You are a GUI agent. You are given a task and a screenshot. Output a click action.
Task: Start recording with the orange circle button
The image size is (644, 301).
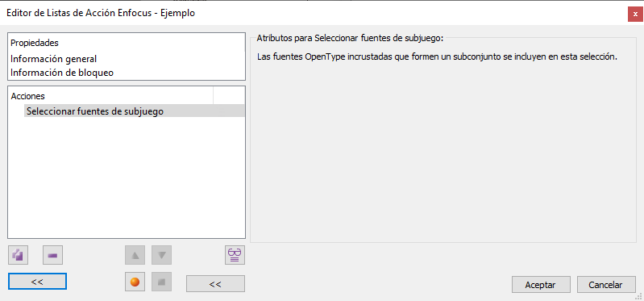pos(135,282)
